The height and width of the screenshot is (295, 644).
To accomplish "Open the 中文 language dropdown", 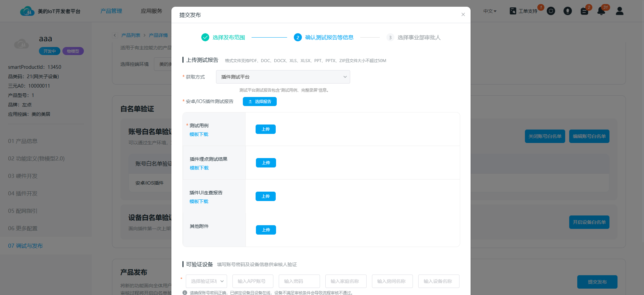I will [x=490, y=11].
